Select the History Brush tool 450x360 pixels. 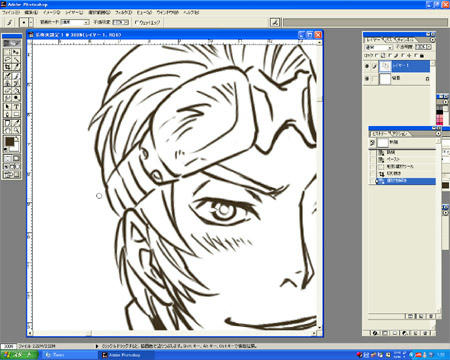(16, 83)
